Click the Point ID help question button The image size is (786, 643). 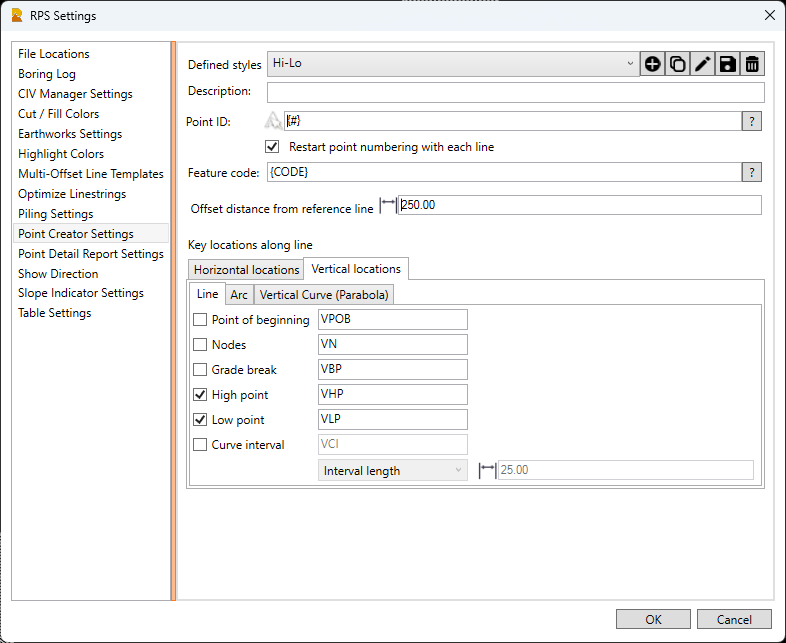752,121
